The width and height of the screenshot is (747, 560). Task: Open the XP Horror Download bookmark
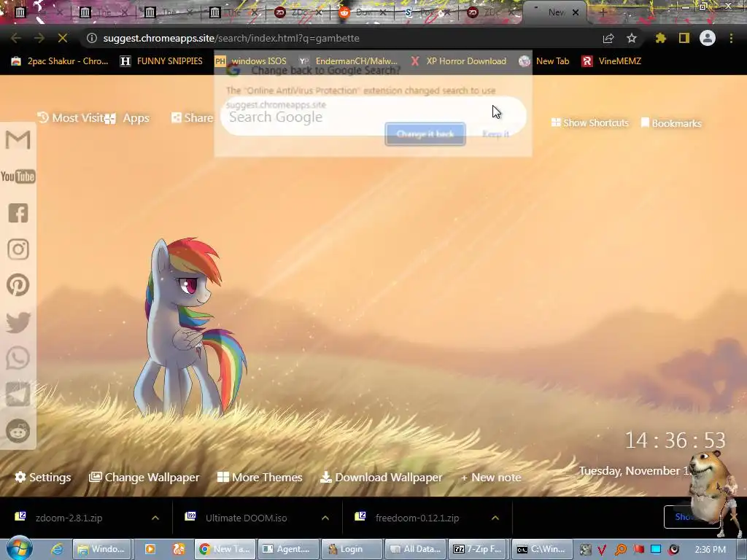click(458, 61)
